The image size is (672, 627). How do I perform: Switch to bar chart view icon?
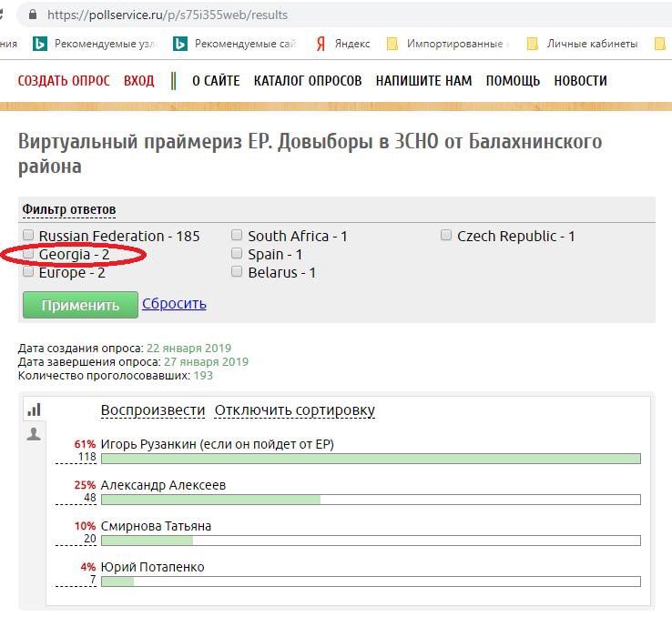(34, 410)
